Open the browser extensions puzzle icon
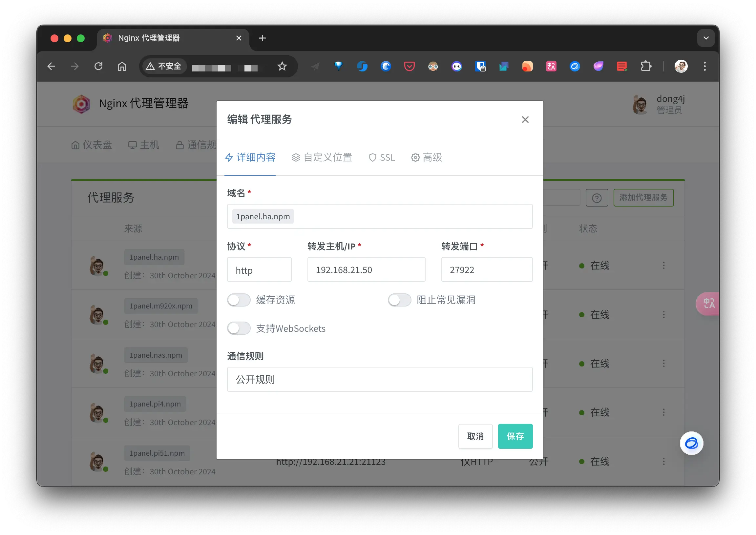Viewport: 756px width, 535px height. [645, 67]
